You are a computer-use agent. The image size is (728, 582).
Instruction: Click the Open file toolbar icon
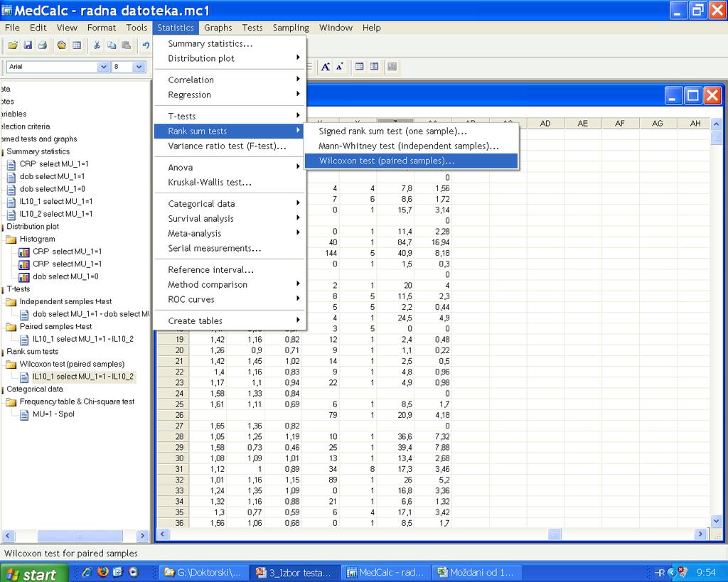pos(13,45)
